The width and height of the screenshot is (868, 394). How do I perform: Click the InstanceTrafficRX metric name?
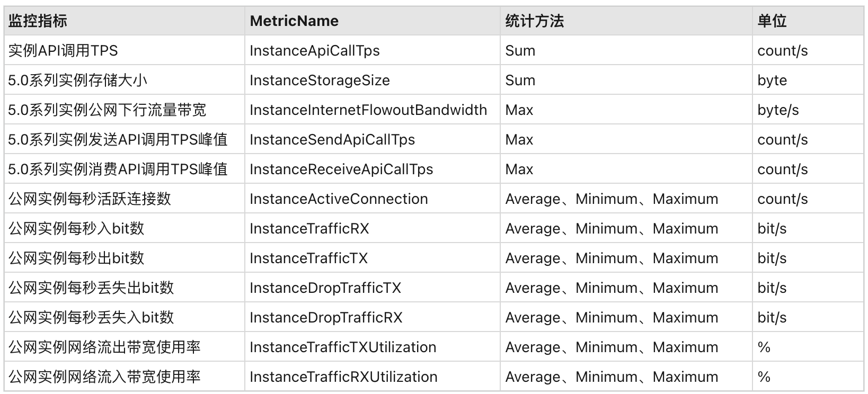(309, 229)
